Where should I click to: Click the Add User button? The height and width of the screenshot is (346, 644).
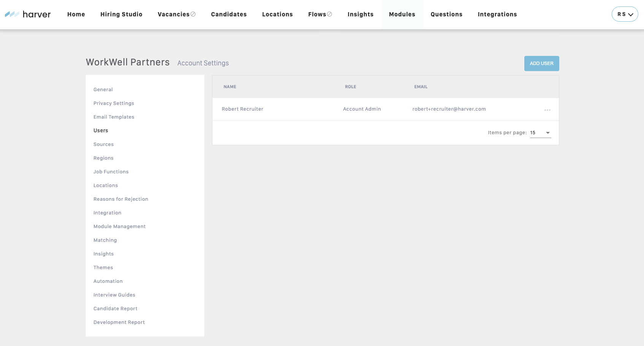pyautogui.click(x=541, y=63)
